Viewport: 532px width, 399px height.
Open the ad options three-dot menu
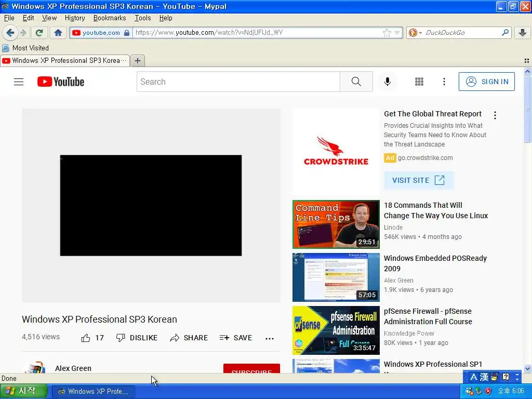coord(495,115)
